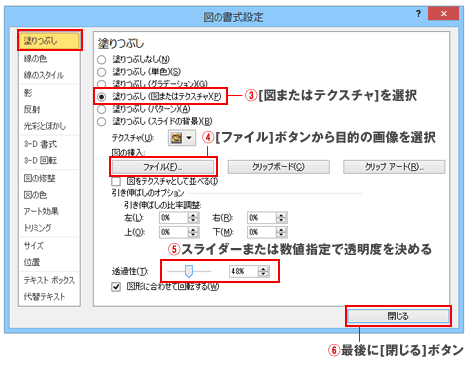Click the 閉じる button

tap(398, 316)
